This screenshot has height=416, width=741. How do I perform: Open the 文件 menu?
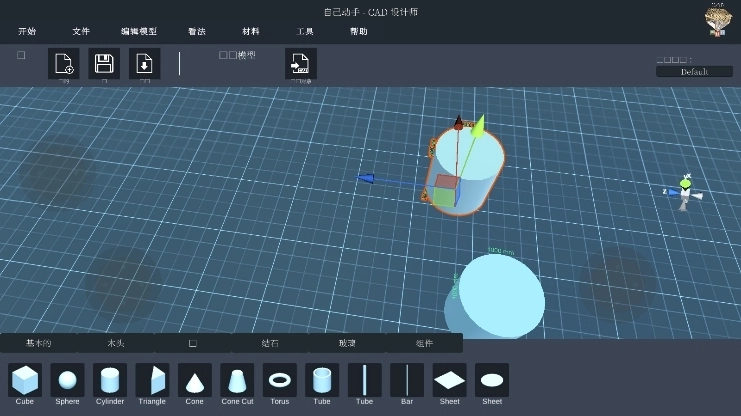click(81, 32)
